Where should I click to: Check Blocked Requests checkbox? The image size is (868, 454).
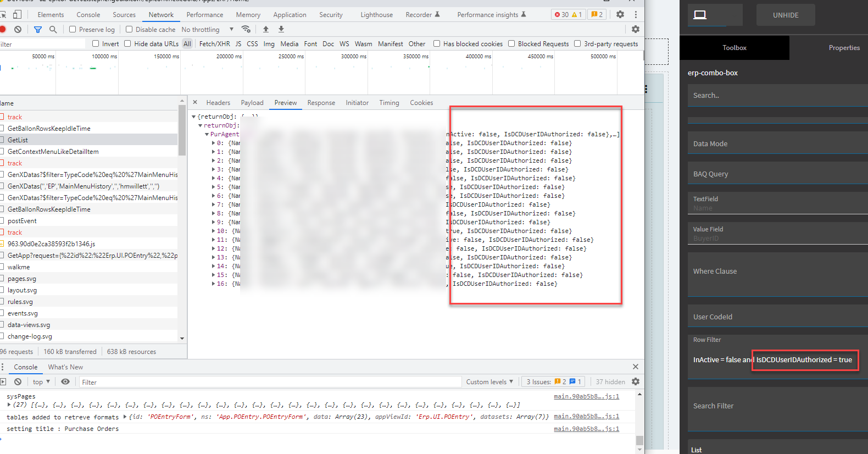(511, 43)
